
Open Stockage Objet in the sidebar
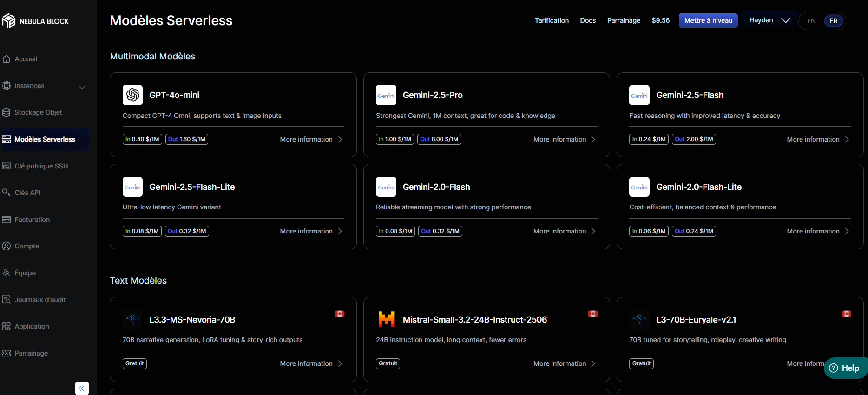38,112
